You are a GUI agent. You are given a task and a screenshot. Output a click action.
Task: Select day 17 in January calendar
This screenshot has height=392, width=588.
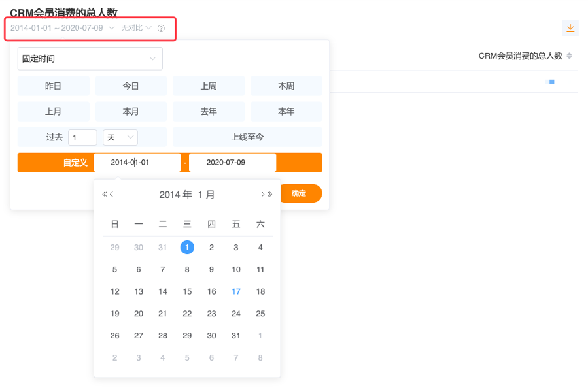point(235,291)
